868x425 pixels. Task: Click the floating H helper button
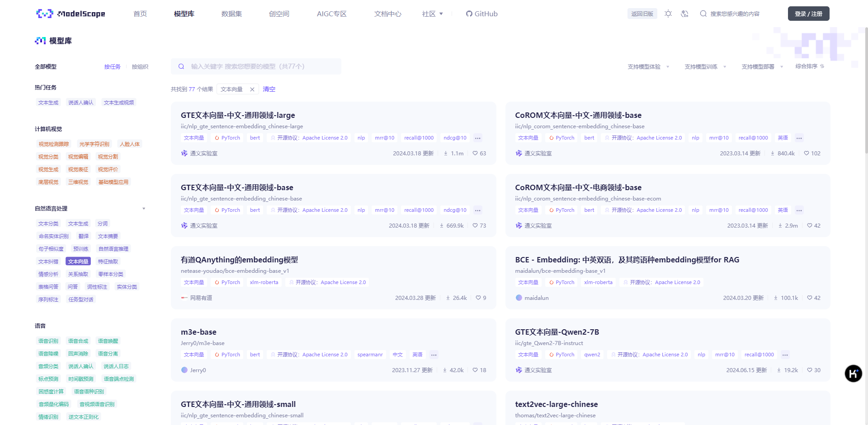pos(853,374)
